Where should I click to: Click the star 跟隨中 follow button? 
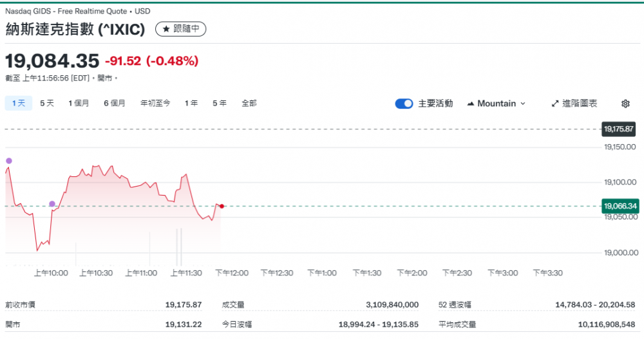(x=180, y=29)
